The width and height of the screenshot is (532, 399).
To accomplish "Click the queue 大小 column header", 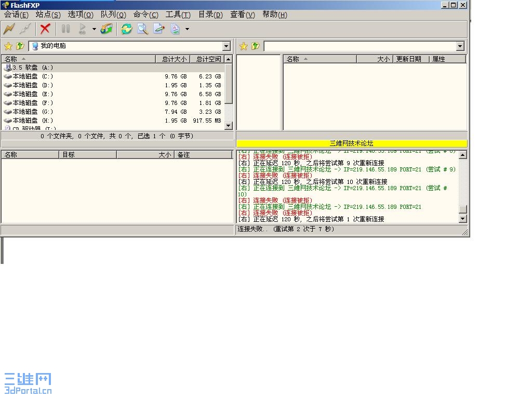I will [145, 155].
